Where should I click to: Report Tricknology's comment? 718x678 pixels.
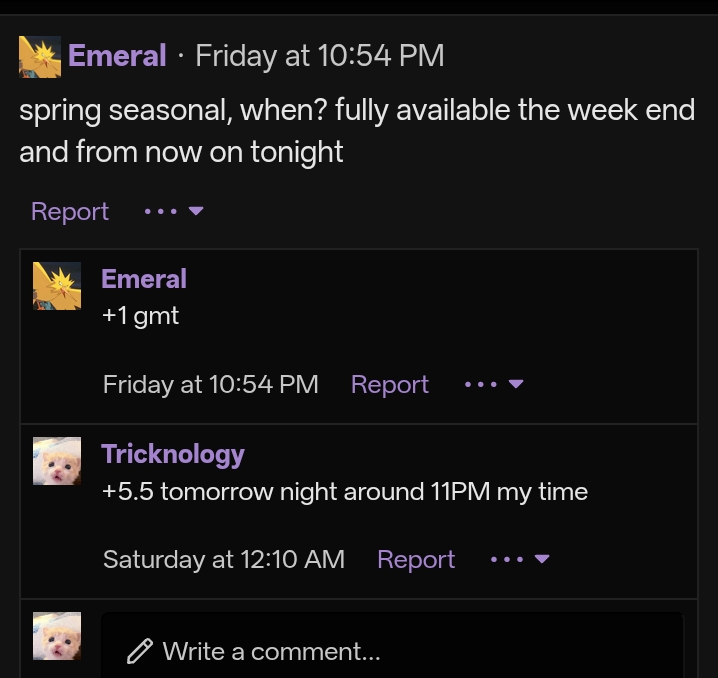click(x=416, y=560)
